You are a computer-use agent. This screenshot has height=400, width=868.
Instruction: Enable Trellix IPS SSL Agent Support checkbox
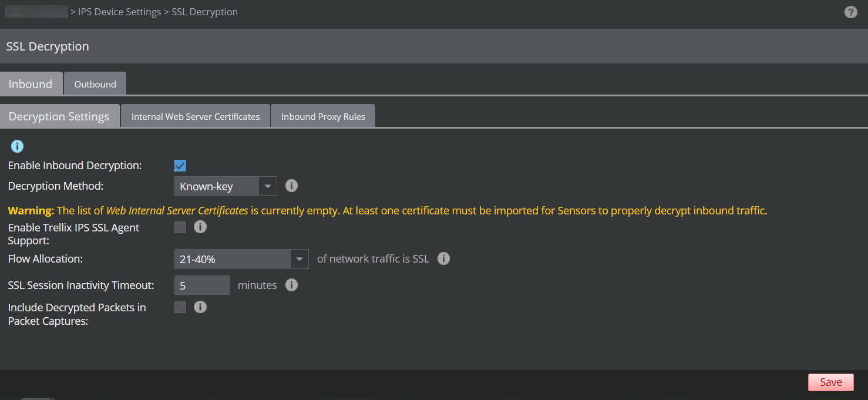180,227
